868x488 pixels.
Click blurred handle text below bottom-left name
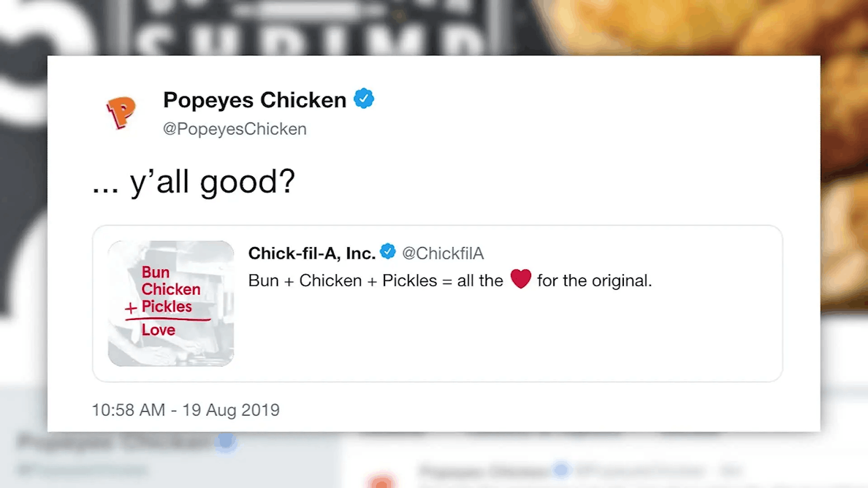pos(81,470)
